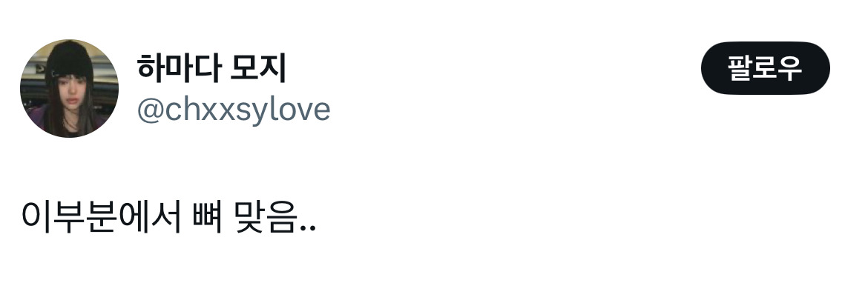Select the chxxsylove account handle text
Image resolution: width=868 pixels, height=303 pixels.
click(x=234, y=110)
